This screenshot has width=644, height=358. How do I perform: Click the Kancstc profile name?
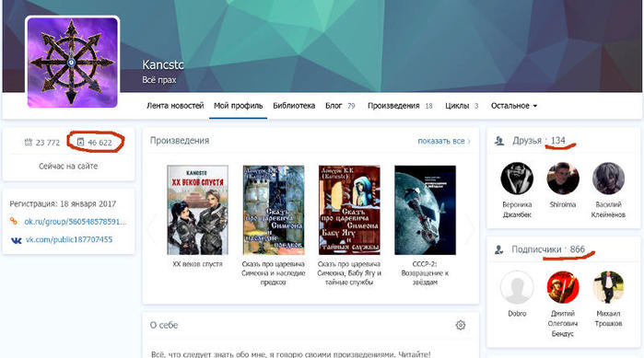[163, 64]
